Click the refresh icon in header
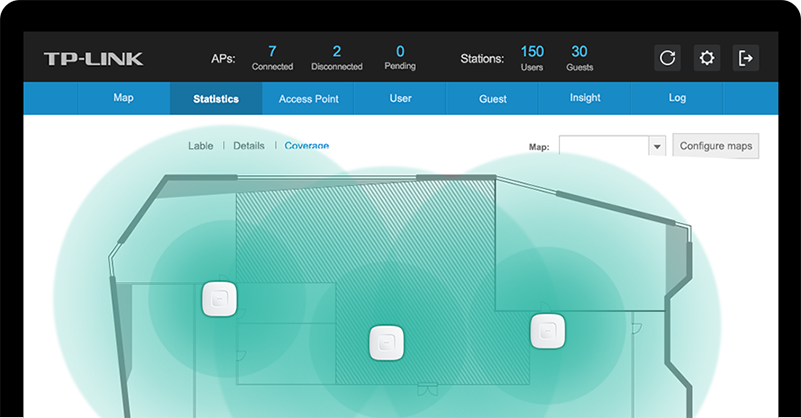 point(667,58)
